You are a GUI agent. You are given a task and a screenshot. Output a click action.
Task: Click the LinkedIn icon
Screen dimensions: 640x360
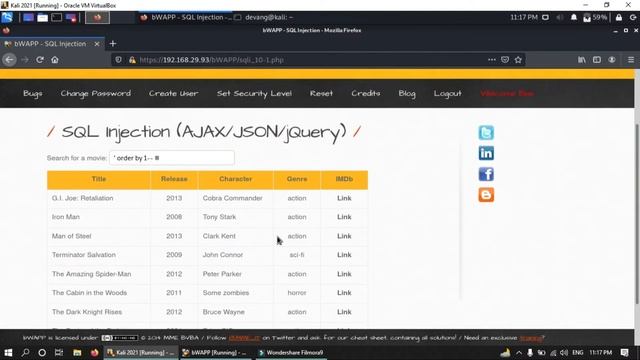click(486, 153)
